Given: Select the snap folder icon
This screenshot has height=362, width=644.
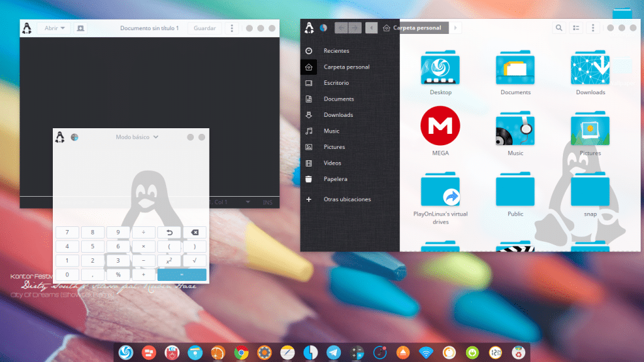Looking at the screenshot, I should point(590,189).
